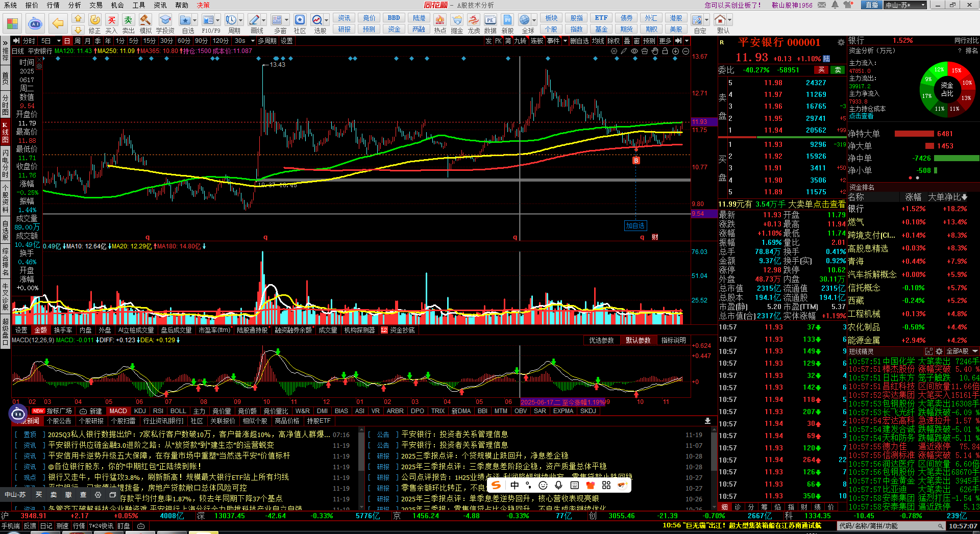Switch chart to 月 monthly period
This screenshot has width=980, height=534.
[x=87, y=41]
